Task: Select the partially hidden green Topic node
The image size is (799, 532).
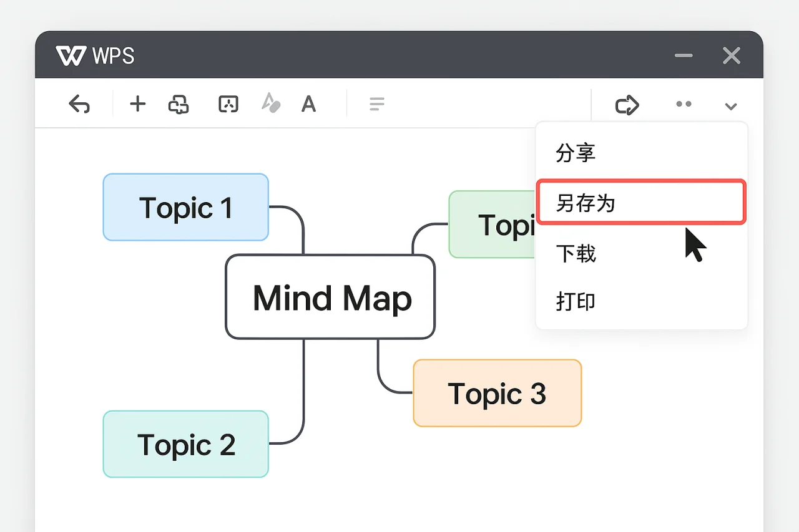Action: [x=492, y=225]
